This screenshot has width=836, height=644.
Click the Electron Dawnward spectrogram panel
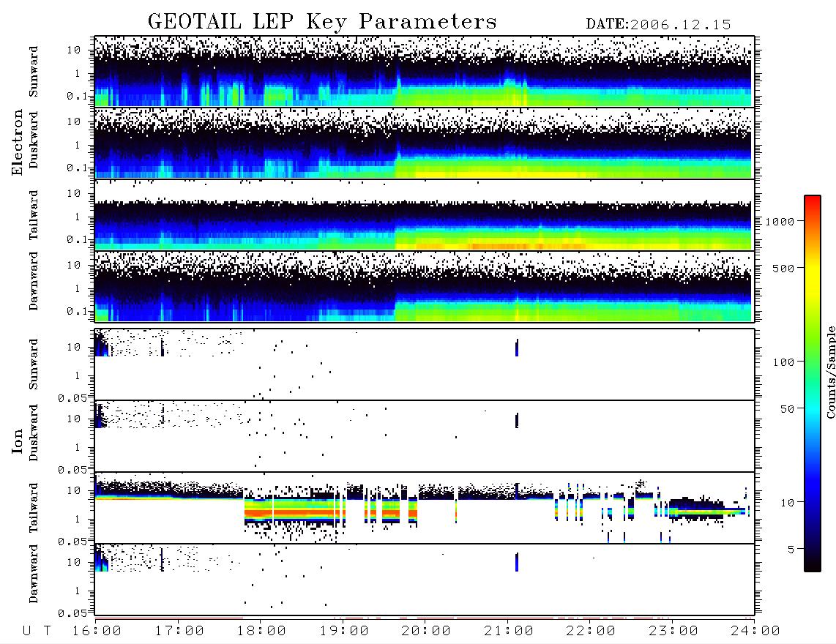tap(425, 286)
